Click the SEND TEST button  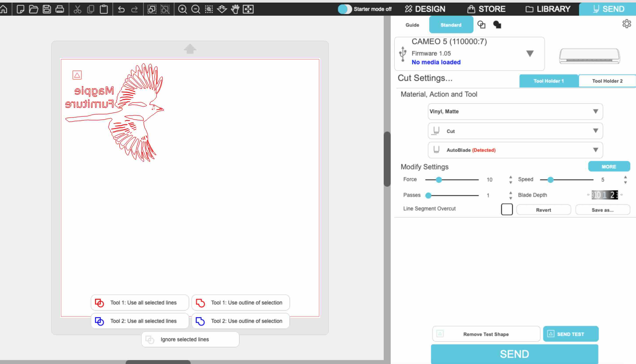pos(571,334)
